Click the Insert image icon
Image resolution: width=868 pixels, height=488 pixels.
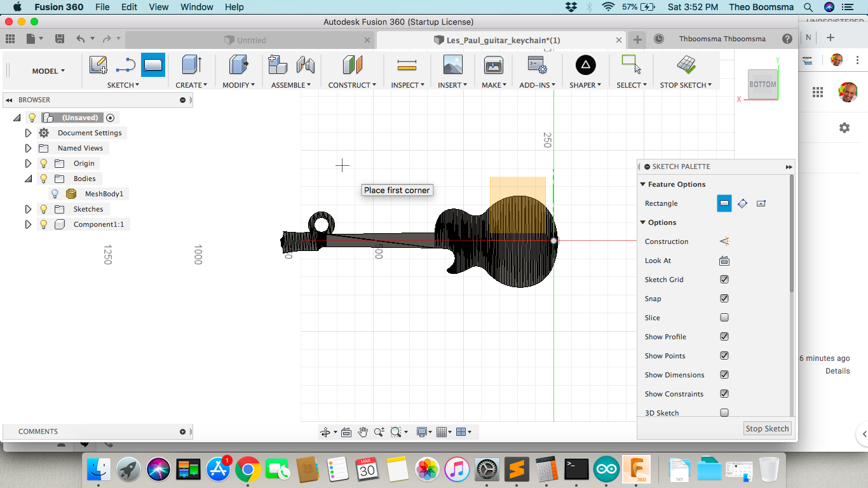pyautogui.click(x=452, y=65)
